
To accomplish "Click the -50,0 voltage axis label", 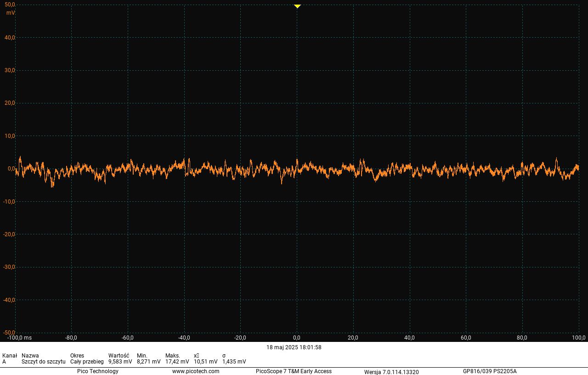I will point(9,333).
